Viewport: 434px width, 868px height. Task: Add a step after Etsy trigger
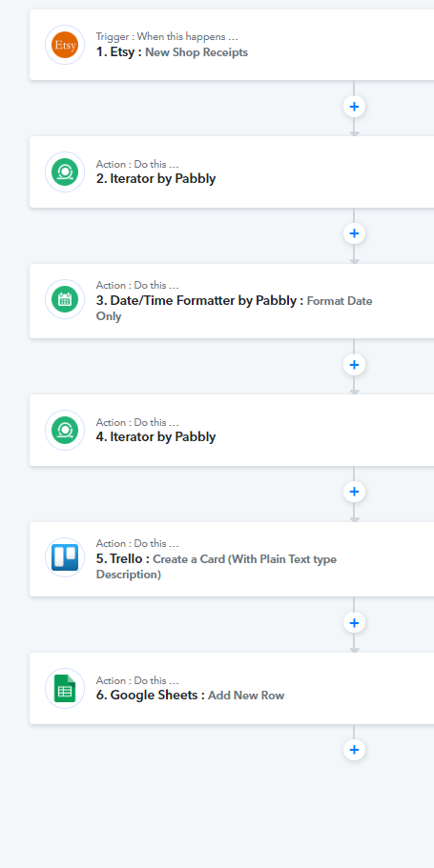pyautogui.click(x=354, y=107)
